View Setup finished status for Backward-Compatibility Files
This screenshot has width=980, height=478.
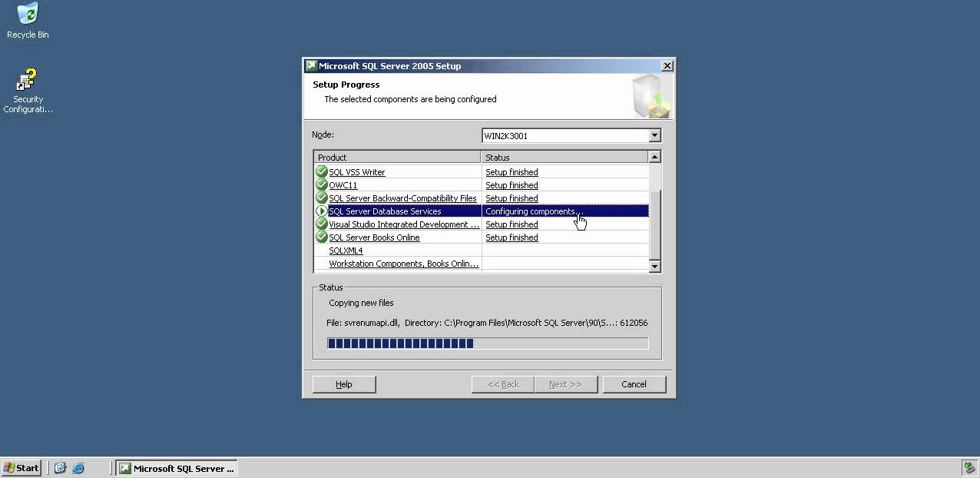[512, 198]
